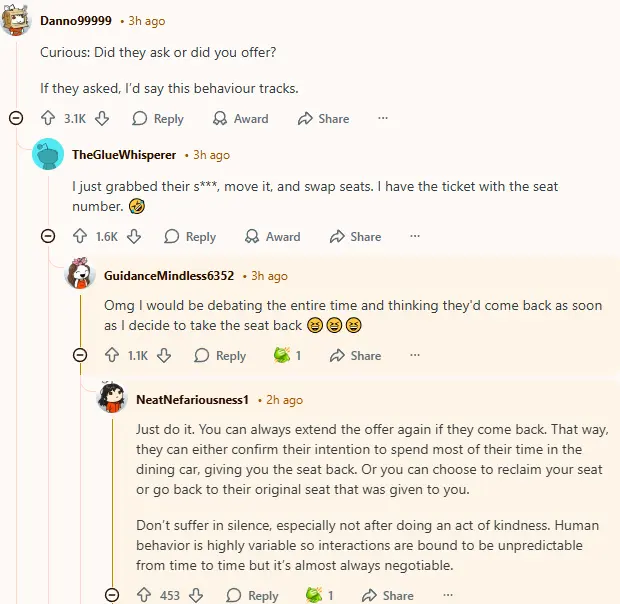The height and width of the screenshot is (604, 620).
Task: Downvote NeatNefariousness1's comment
Action: point(197,595)
